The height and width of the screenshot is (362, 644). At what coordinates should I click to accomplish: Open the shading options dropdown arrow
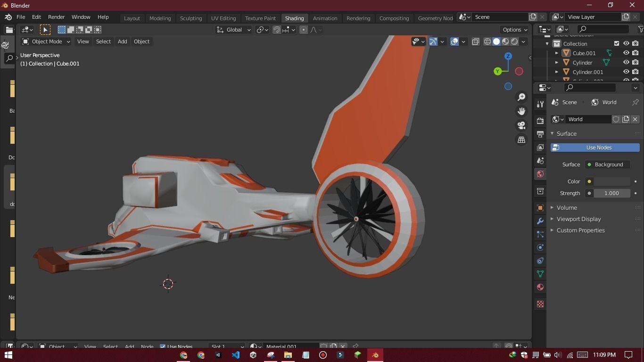coord(523,41)
